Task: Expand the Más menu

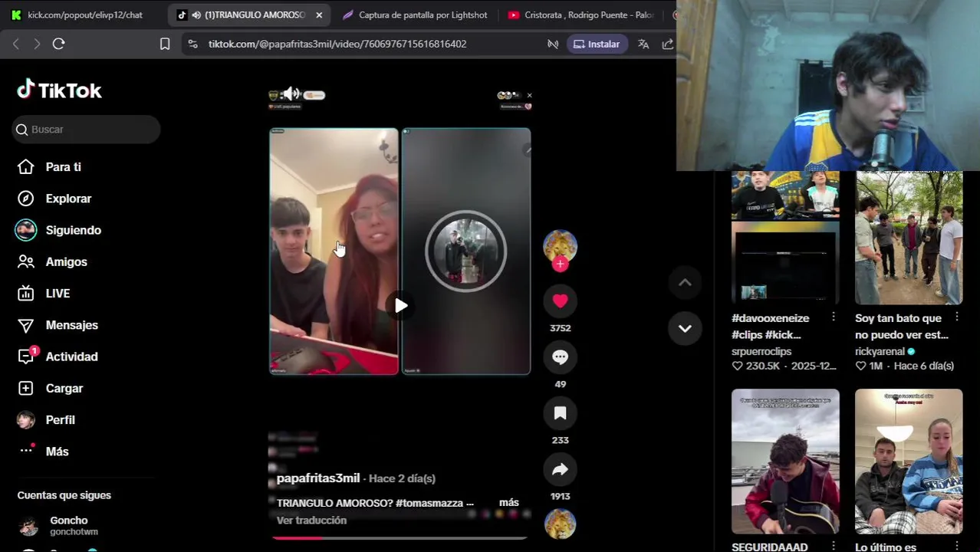Action: [x=57, y=452]
